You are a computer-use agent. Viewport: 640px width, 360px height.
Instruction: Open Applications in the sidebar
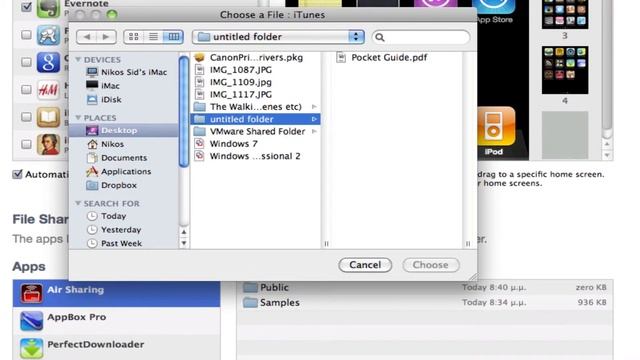click(x=119, y=171)
